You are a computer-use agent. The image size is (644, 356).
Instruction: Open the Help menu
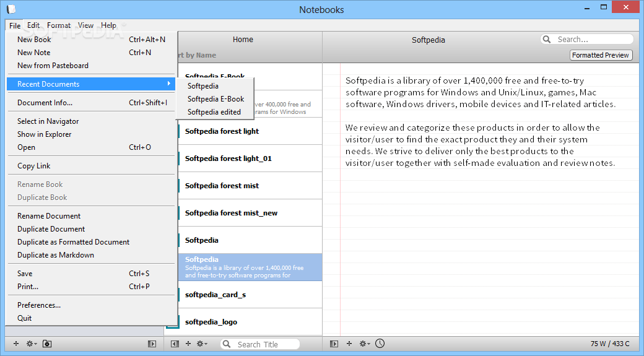(108, 25)
